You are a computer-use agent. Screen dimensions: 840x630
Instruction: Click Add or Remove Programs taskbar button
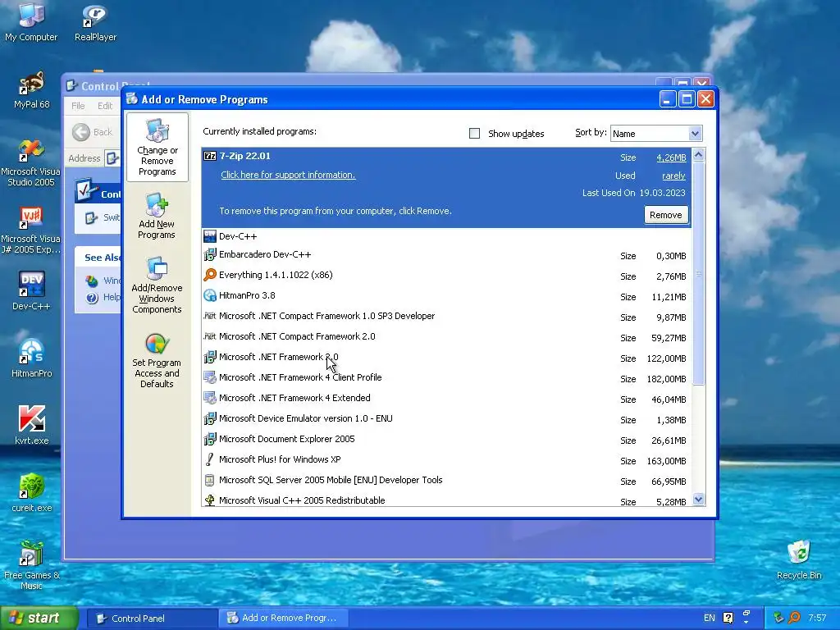tap(284, 619)
